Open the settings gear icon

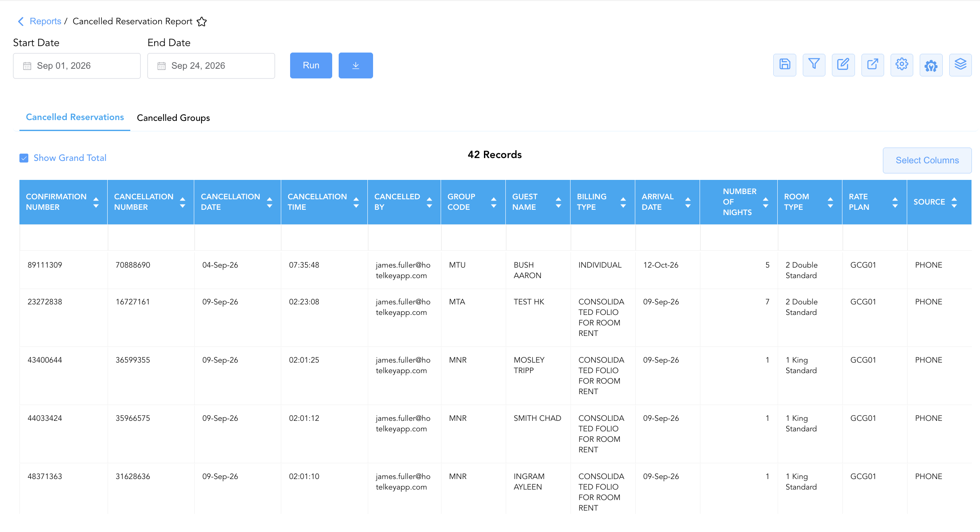click(902, 65)
